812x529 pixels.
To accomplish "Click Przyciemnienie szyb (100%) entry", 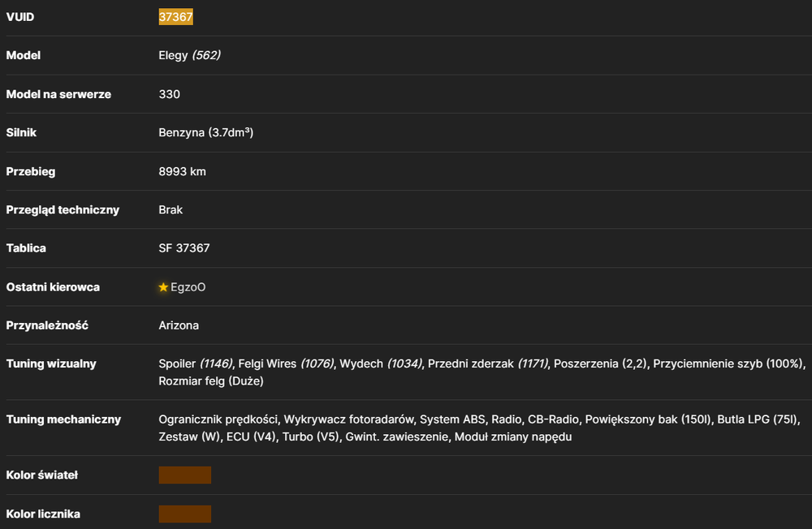I will click(x=728, y=363).
